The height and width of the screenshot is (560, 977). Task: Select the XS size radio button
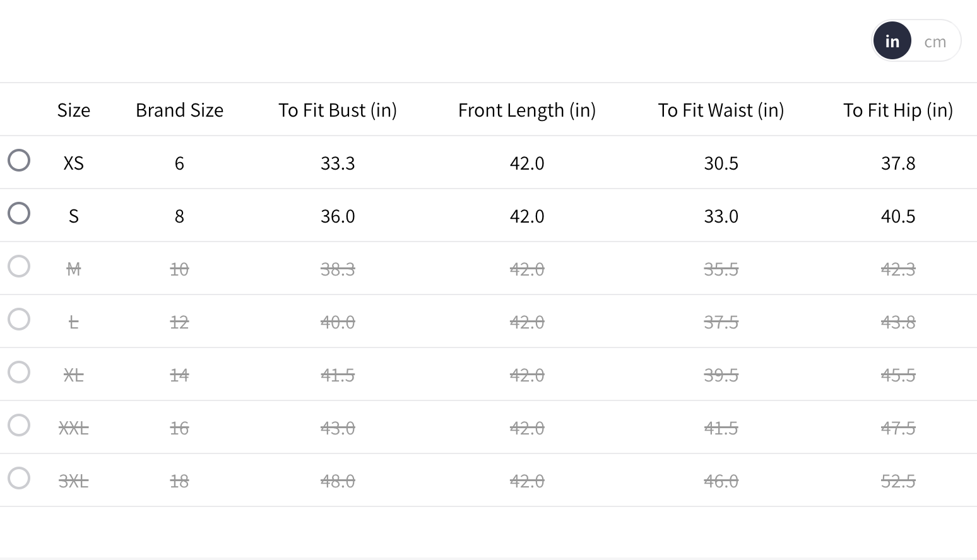click(x=19, y=160)
